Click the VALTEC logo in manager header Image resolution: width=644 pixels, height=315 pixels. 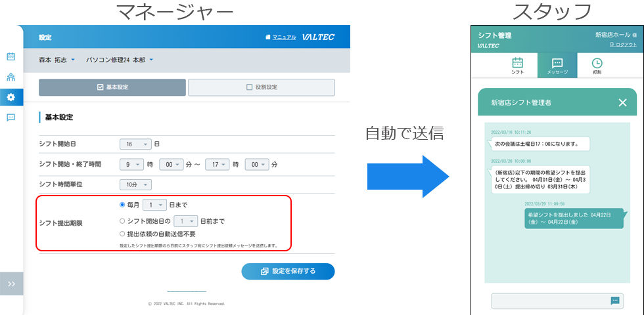[x=318, y=37]
